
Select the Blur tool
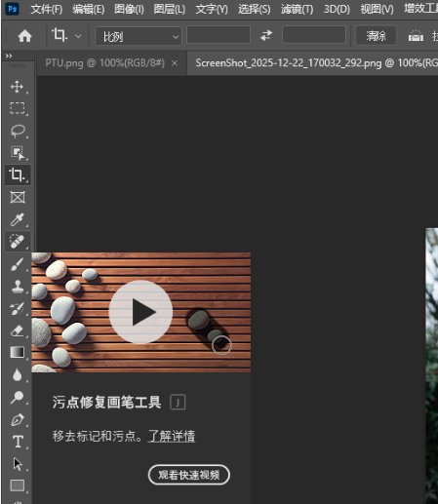click(x=17, y=374)
